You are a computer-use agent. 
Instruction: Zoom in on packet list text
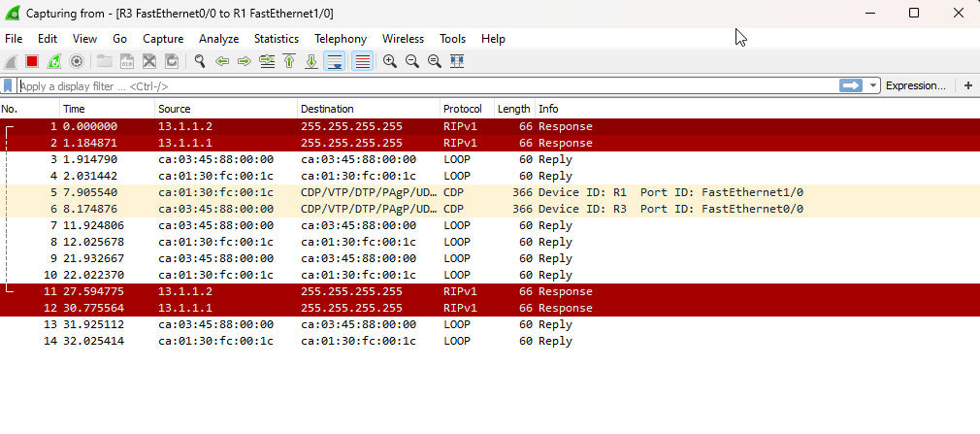point(390,61)
